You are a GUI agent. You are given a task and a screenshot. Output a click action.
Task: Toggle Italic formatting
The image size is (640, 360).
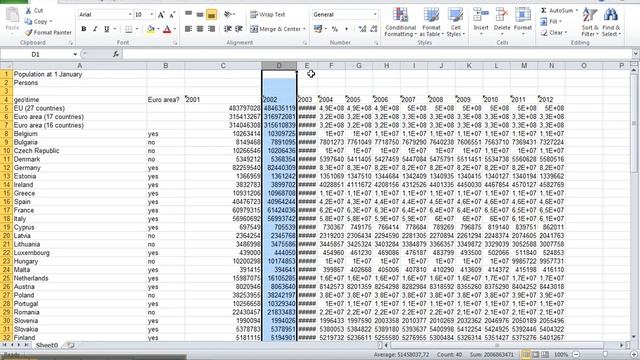tap(95, 29)
